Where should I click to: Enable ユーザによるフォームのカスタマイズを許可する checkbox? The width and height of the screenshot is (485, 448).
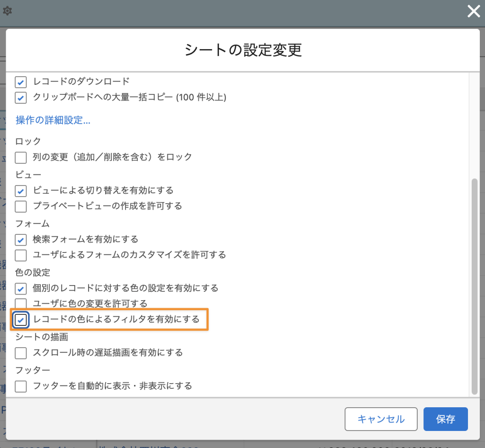click(21, 255)
